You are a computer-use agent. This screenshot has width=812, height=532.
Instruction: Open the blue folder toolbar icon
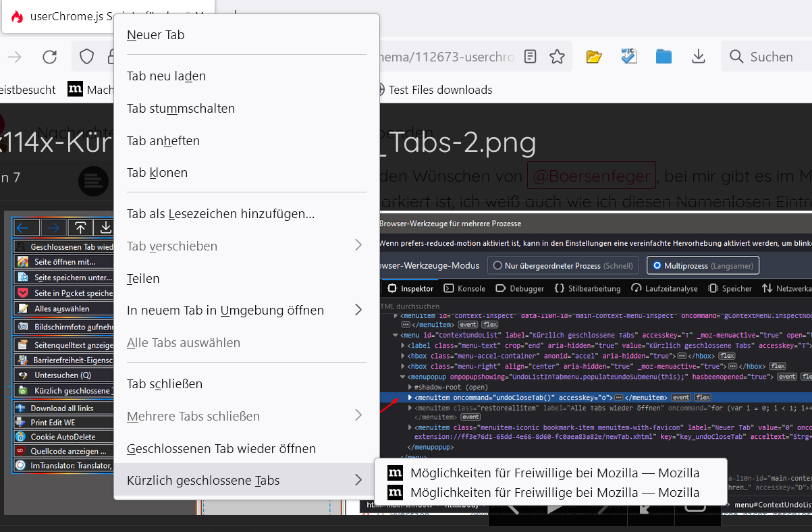pos(664,57)
